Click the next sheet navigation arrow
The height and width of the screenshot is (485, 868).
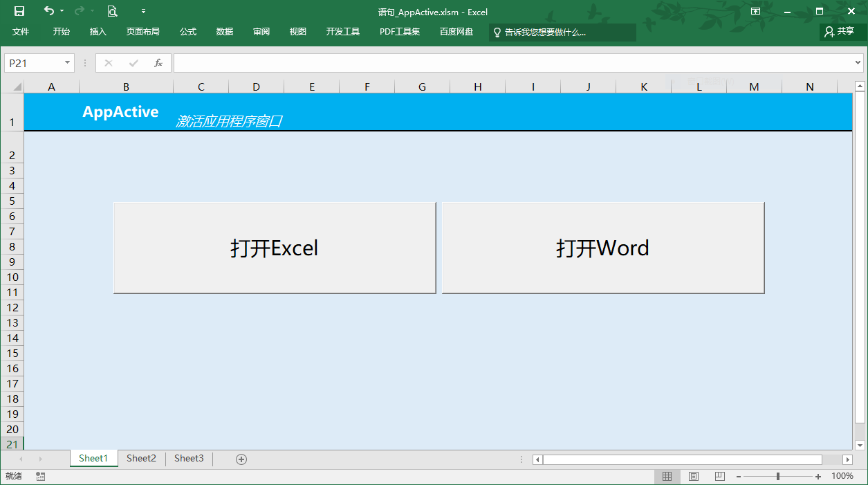coord(41,459)
